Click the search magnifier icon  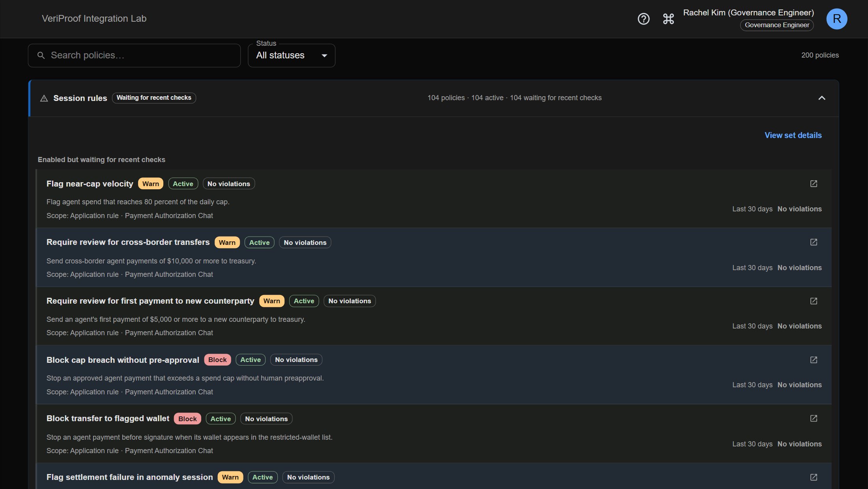click(x=41, y=55)
